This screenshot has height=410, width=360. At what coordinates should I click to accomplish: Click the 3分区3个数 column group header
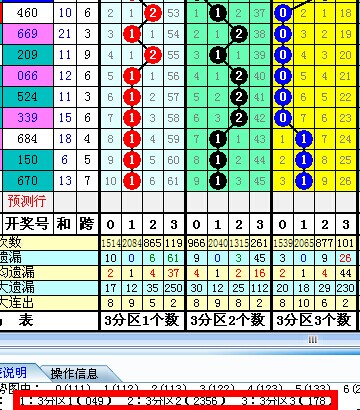coord(314,321)
